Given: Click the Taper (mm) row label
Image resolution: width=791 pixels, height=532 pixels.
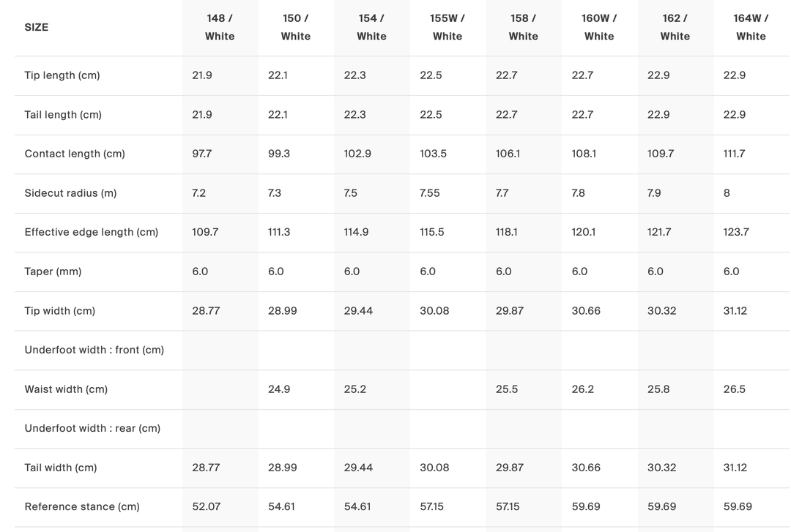Looking at the screenshot, I should tap(53, 271).
